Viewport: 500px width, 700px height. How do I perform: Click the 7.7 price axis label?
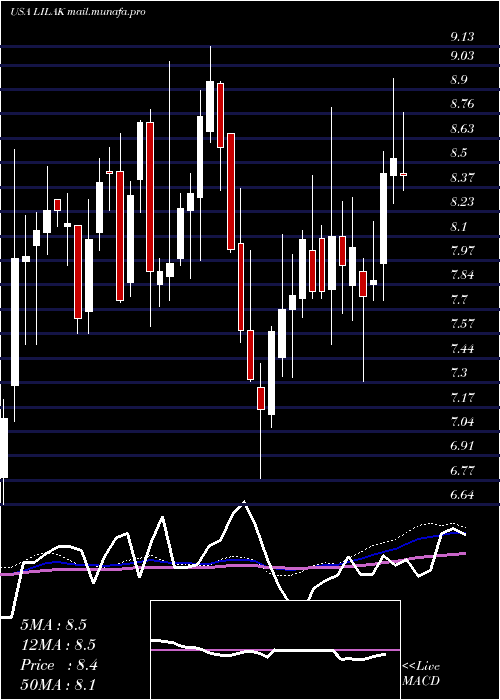459,299
